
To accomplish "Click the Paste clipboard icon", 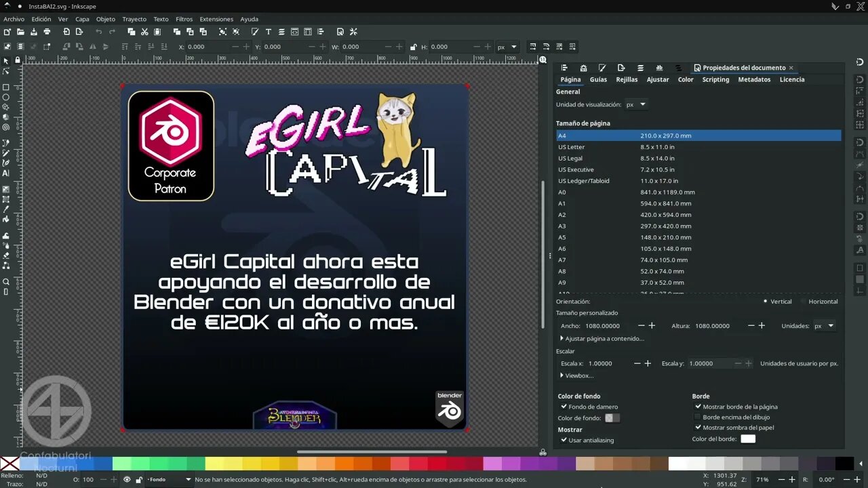I will 157,32.
